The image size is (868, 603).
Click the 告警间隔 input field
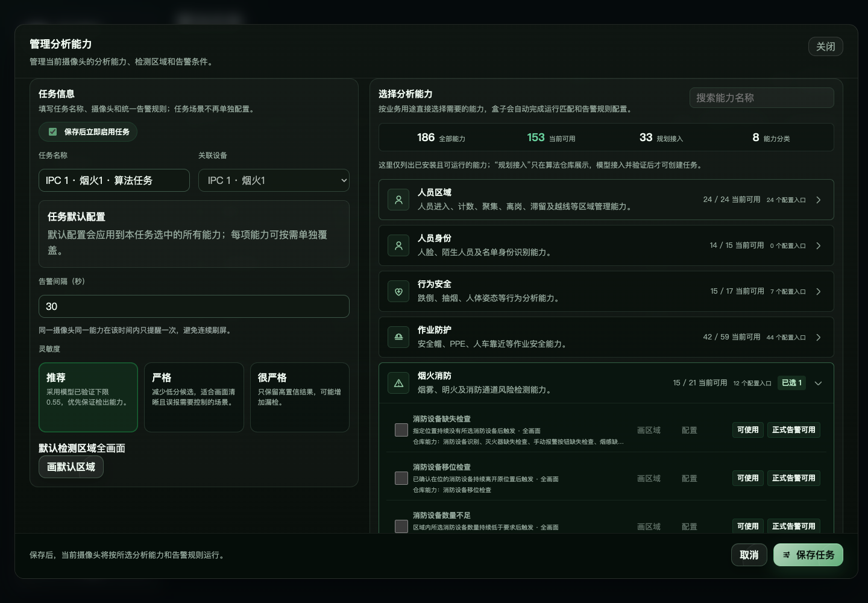point(194,306)
